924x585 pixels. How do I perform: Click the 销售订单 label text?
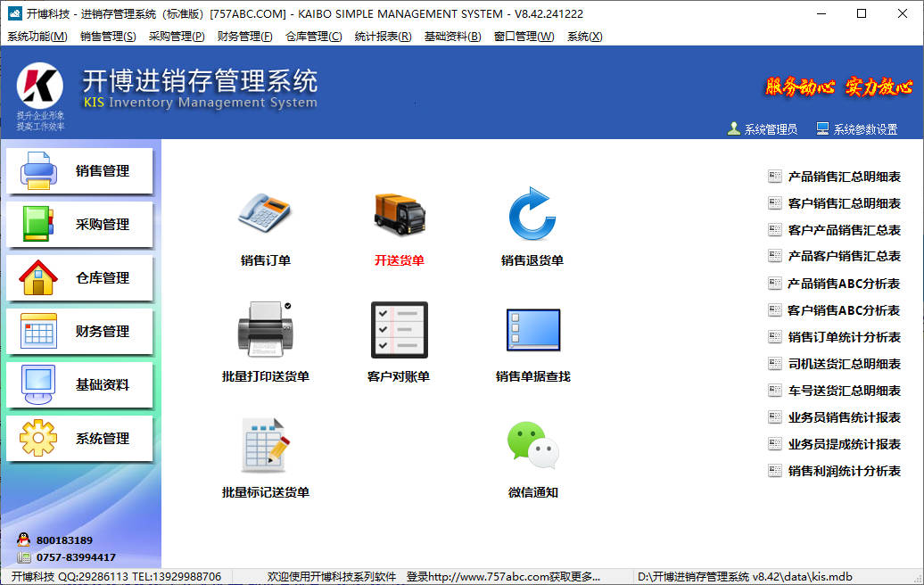point(265,260)
